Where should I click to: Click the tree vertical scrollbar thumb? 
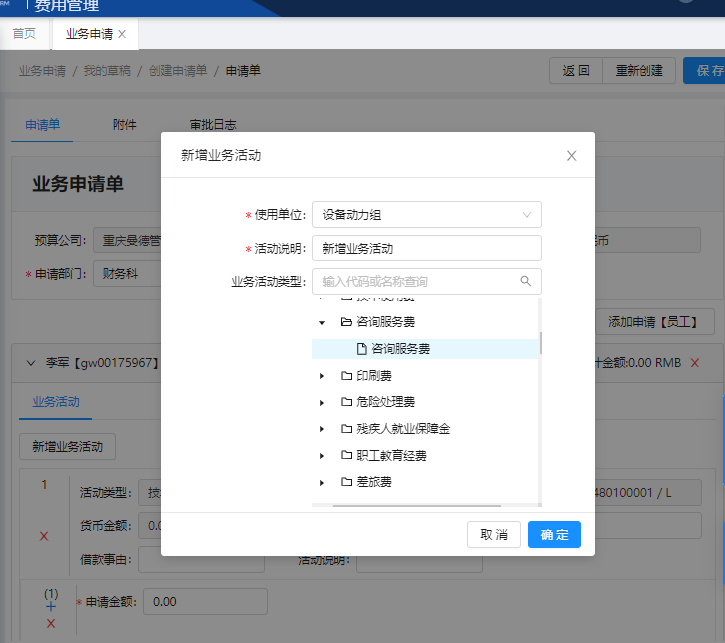click(541, 343)
